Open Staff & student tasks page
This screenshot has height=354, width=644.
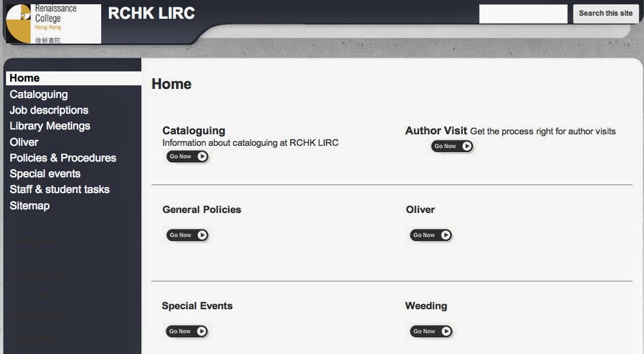(x=59, y=189)
